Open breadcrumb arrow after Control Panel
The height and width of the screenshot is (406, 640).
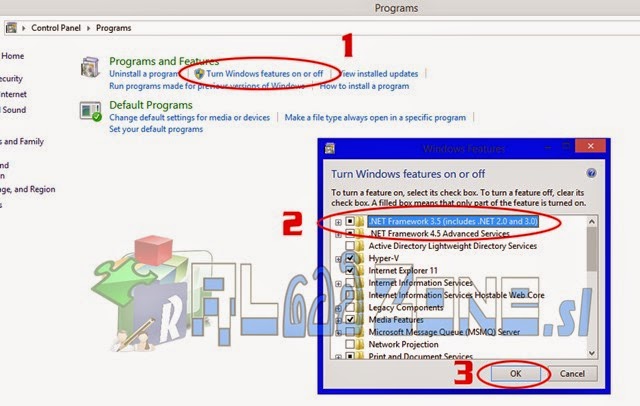89,28
